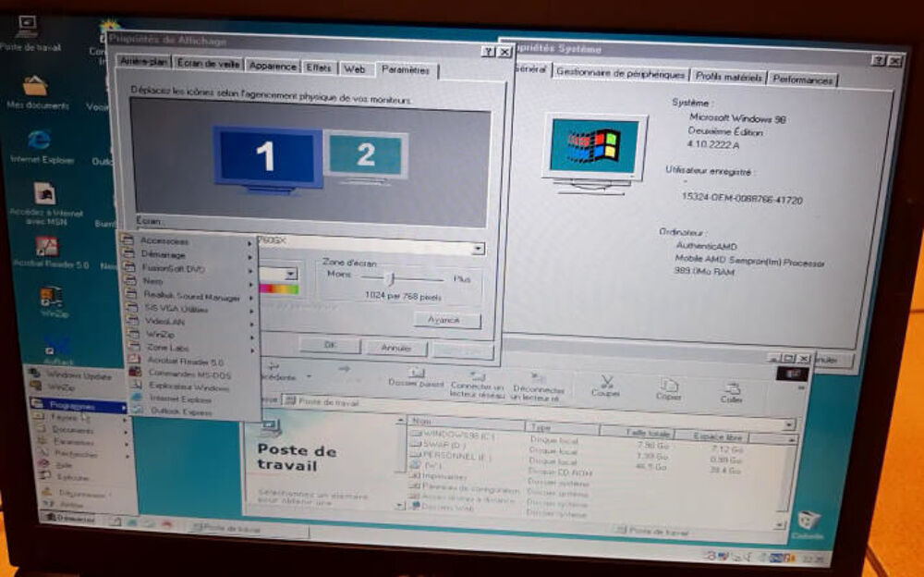Click the Coller toolbar icon

coord(731,392)
